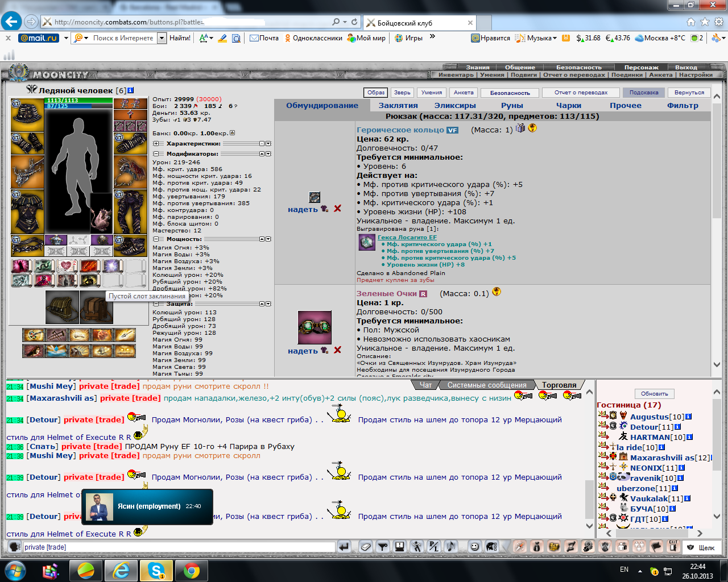
Task: Collapse the Мощность section
Action: pos(155,239)
